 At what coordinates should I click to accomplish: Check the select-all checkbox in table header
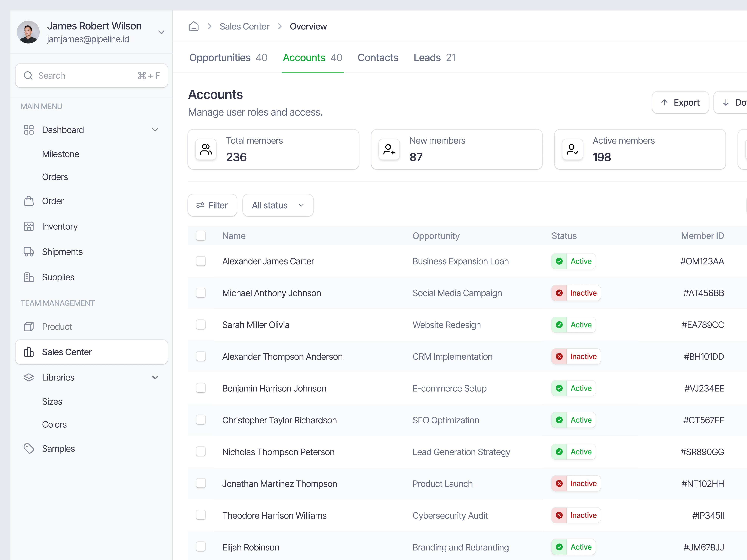[201, 236]
